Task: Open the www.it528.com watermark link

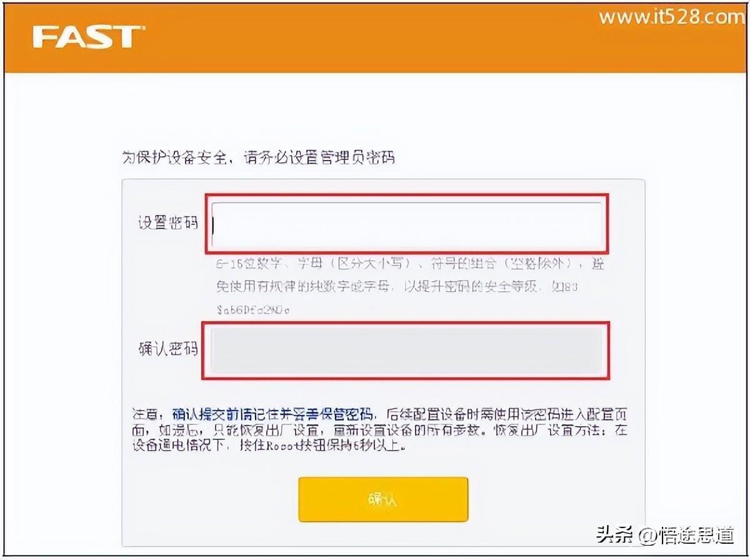Action: (671, 17)
